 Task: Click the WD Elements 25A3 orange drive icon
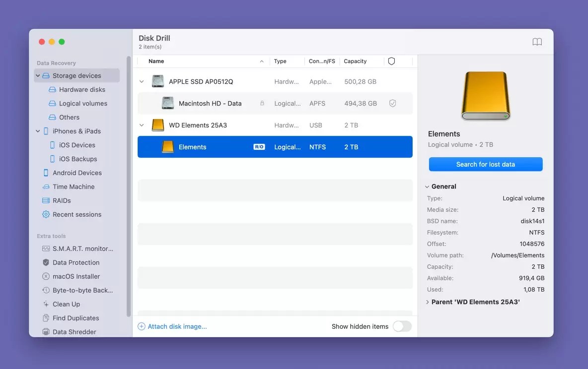point(158,125)
